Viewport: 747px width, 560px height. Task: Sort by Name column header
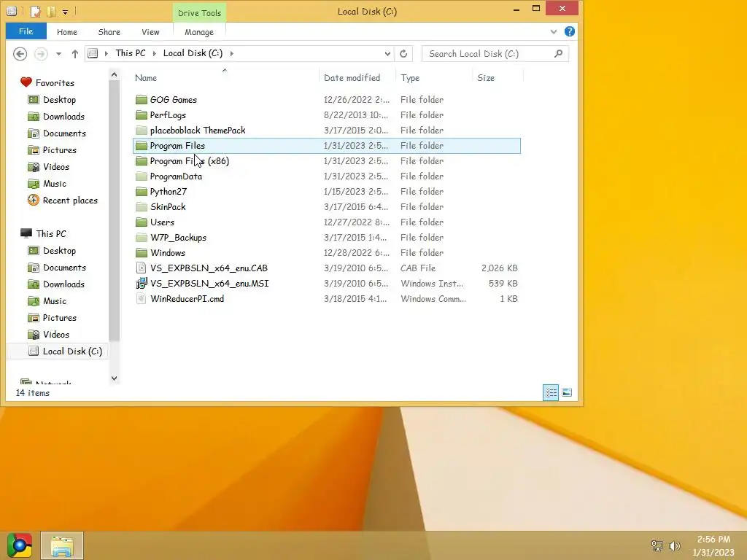point(225,77)
